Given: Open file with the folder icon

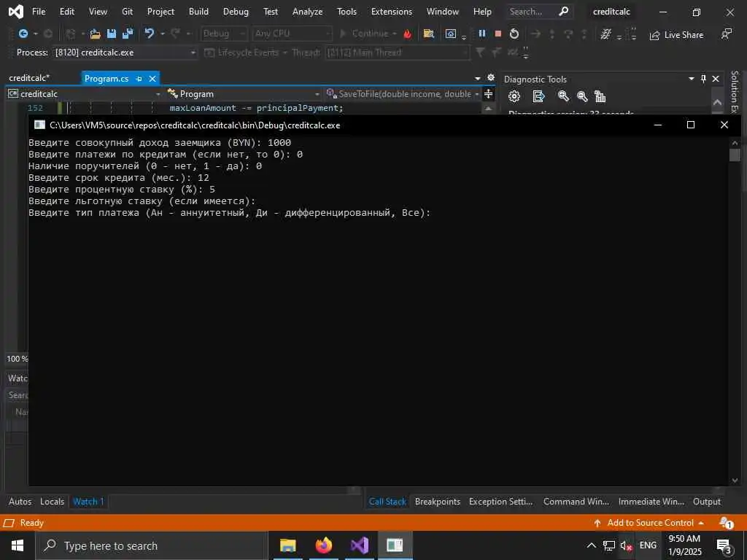Looking at the screenshot, I should coord(96,34).
